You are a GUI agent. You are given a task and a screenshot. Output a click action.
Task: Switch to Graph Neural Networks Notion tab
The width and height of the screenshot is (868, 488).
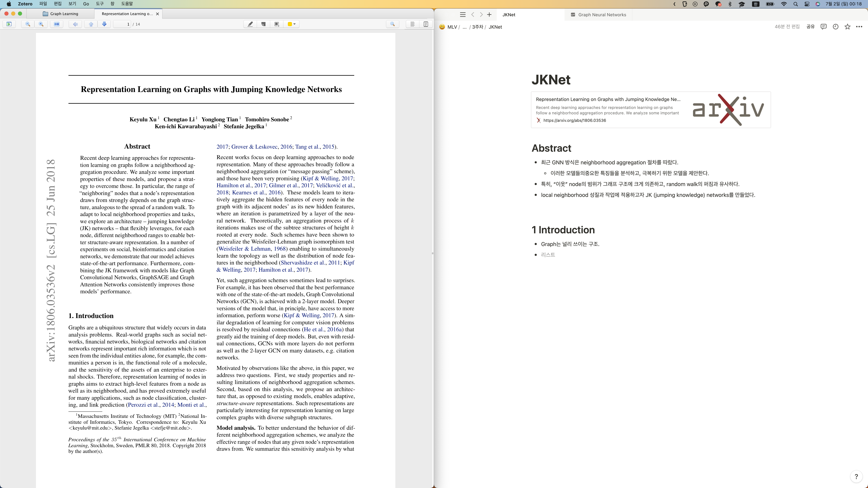pyautogui.click(x=598, y=14)
